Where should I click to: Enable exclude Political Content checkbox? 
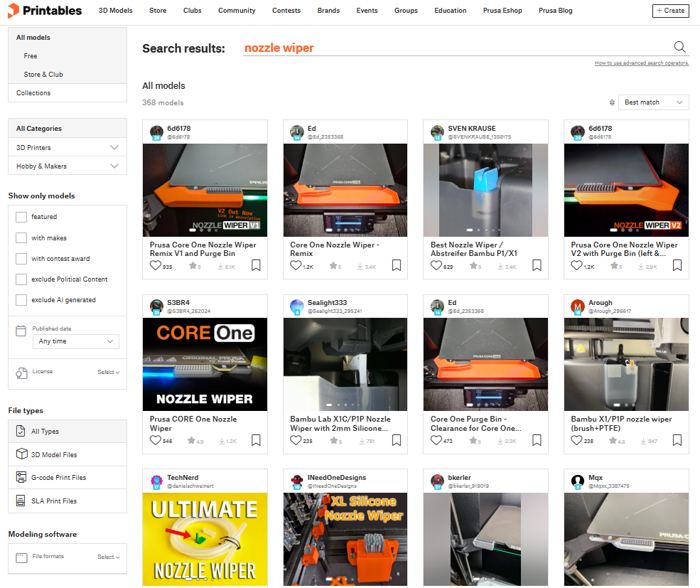point(21,279)
